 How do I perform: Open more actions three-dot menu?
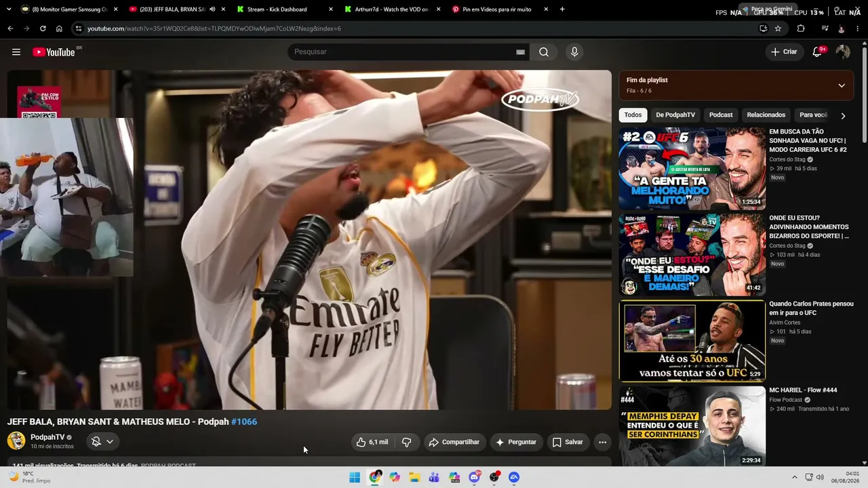[602, 442]
